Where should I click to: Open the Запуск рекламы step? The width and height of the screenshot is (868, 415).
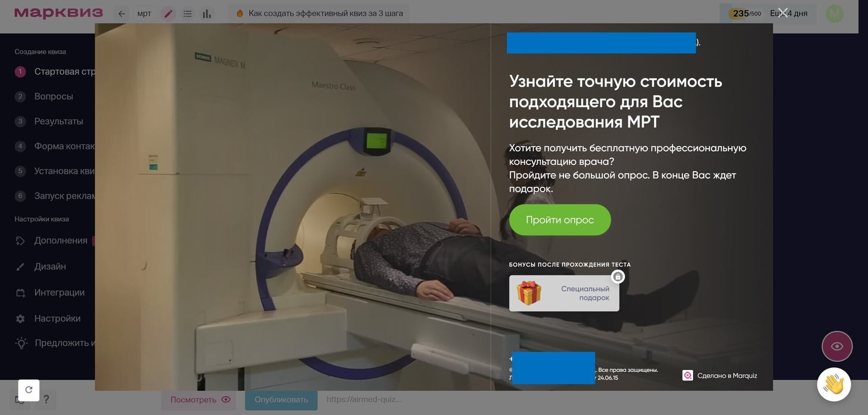[x=55, y=196]
